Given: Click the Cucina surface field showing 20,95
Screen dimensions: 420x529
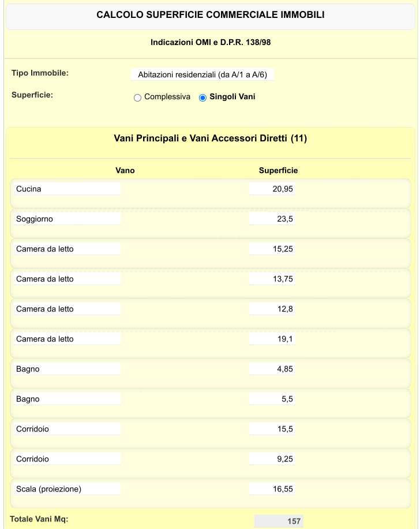Looking at the screenshot, I should tap(272, 189).
